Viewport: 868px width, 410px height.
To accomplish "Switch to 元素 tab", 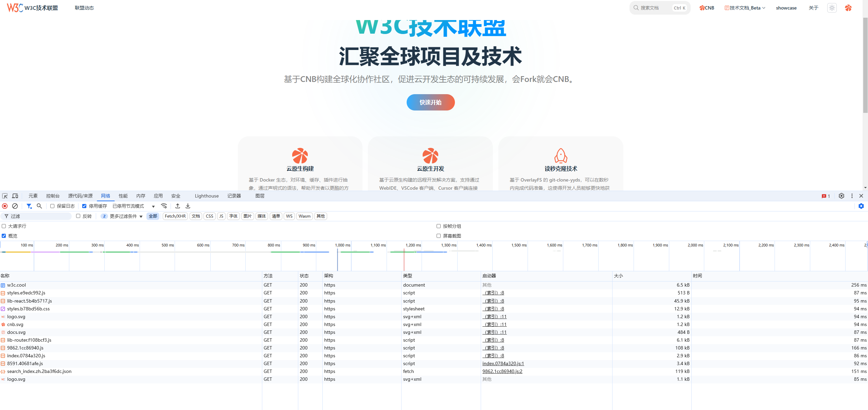I will click(x=33, y=196).
